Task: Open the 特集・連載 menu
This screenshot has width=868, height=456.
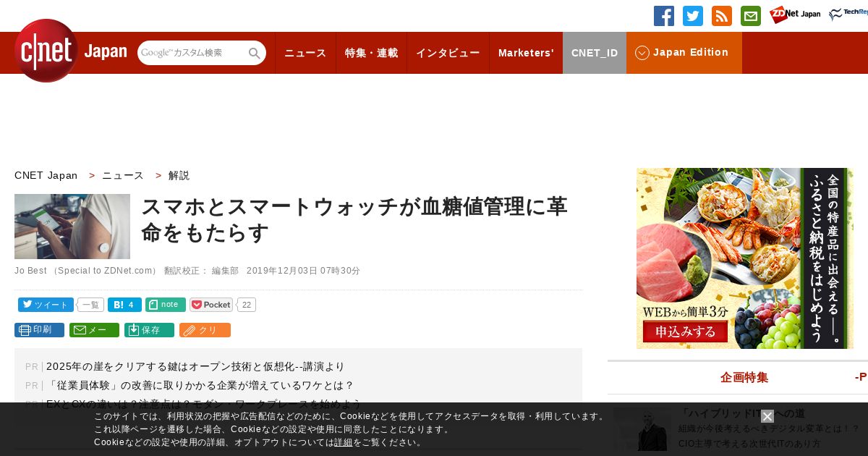Action: pos(371,53)
